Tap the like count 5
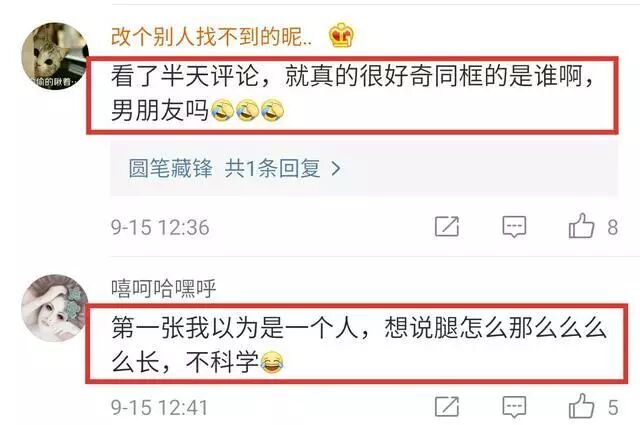The width and height of the screenshot is (640, 425). pos(613,408)
